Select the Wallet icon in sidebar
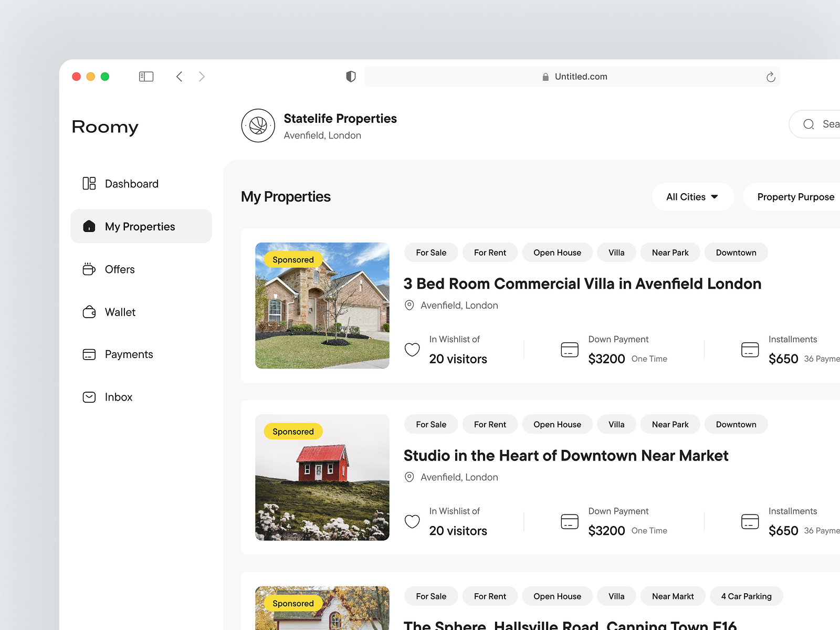This screenshot has width=840, height=630. (x=89, y=312)
